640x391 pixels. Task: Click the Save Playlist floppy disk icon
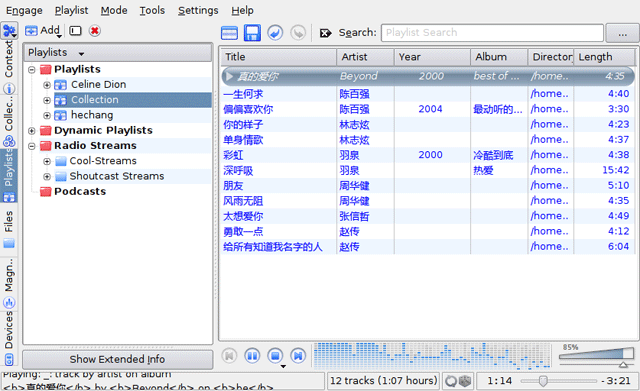pos(252,33)
